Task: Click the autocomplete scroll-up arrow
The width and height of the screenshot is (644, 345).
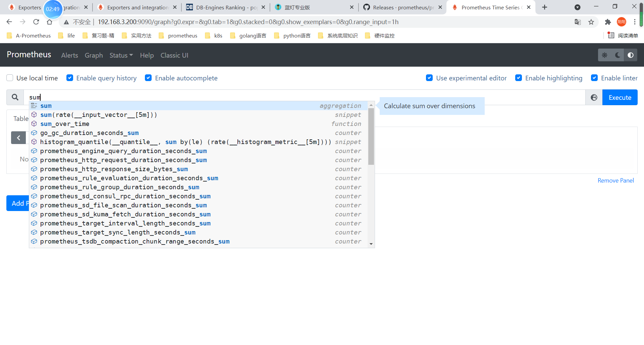Action: pos(371,105)
